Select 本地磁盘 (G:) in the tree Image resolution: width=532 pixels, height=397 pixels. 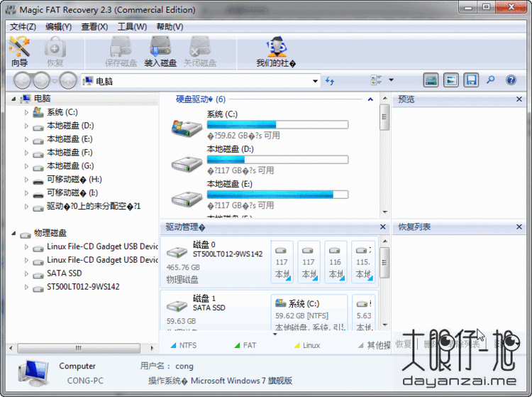tap(70, 166)
